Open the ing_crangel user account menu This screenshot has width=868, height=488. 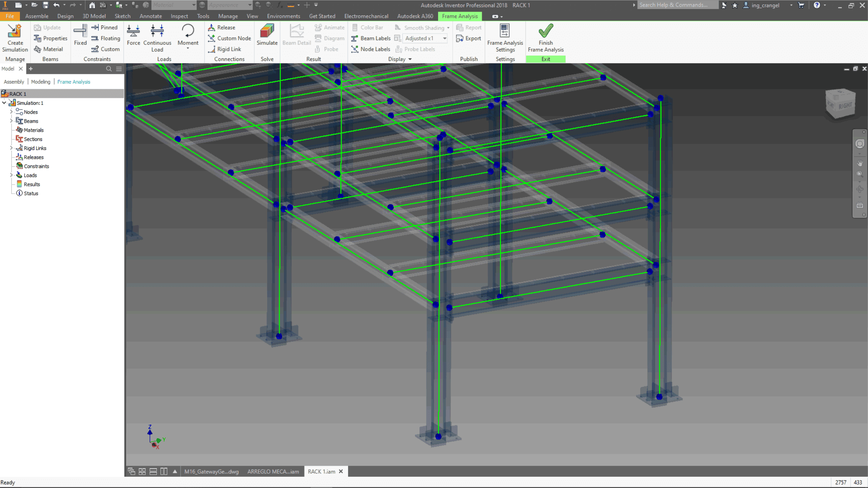766,5
